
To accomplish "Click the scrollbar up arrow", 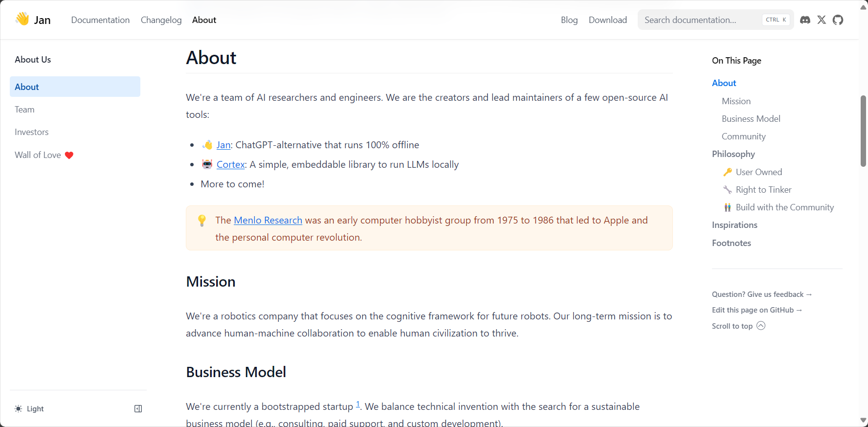I will 864,7.
